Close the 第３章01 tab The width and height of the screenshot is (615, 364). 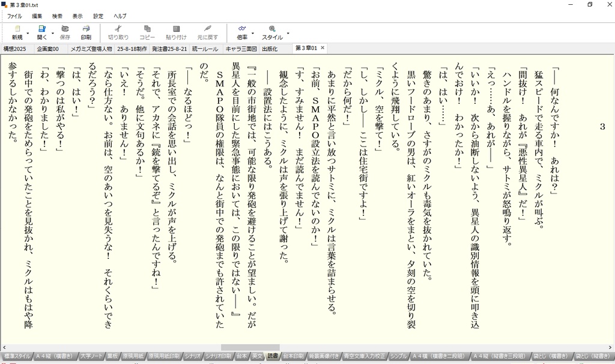click(x=323, y=48)
